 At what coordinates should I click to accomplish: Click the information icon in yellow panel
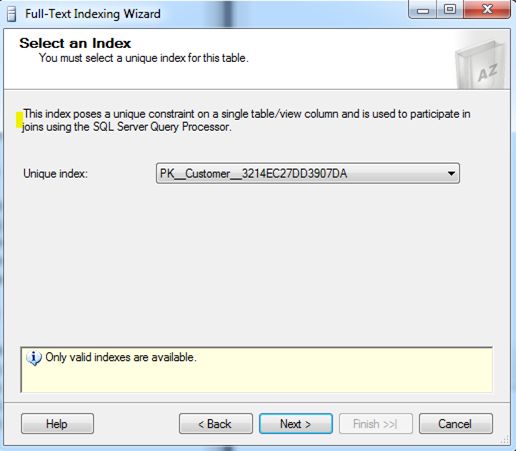(34, 358)
